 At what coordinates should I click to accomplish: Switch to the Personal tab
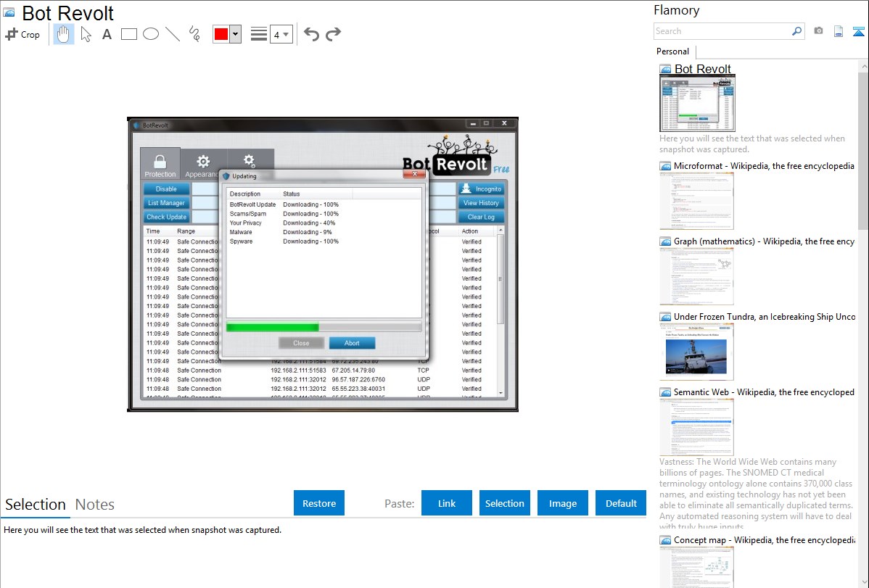click(673, 51)
